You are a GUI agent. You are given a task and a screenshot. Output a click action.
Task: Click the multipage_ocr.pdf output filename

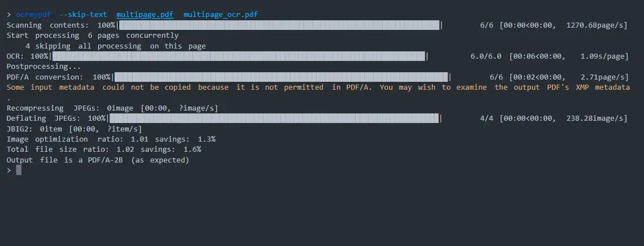(221, 15)
